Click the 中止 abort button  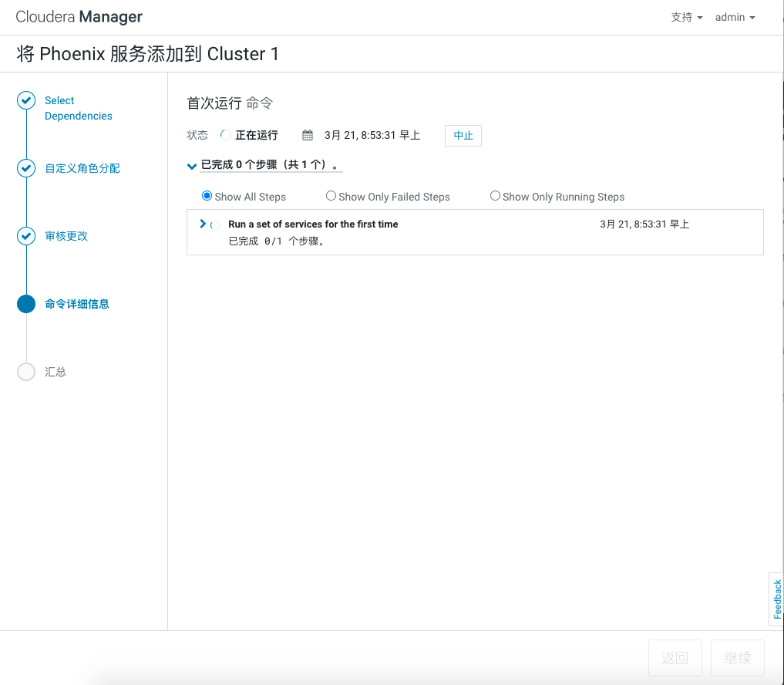coord(463,136)
